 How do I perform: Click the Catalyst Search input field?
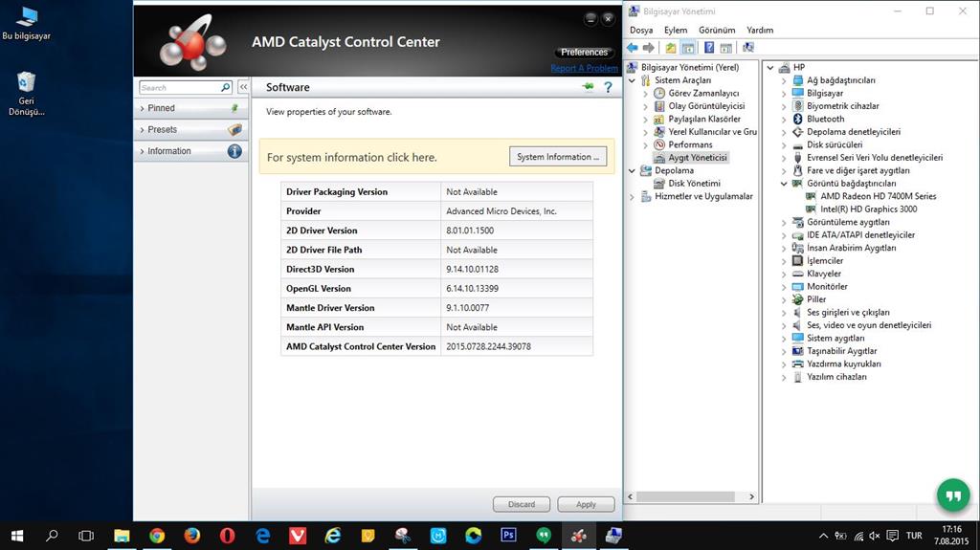point(180,87)
